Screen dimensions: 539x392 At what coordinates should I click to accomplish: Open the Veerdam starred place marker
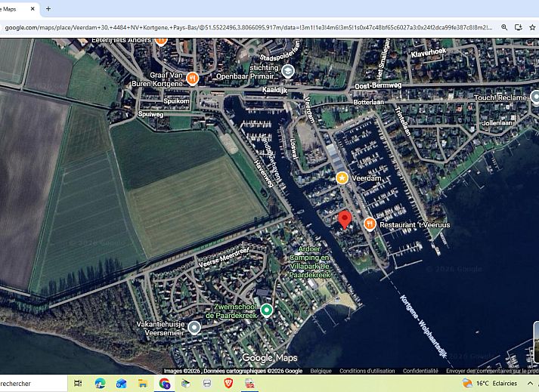[342, 178]
